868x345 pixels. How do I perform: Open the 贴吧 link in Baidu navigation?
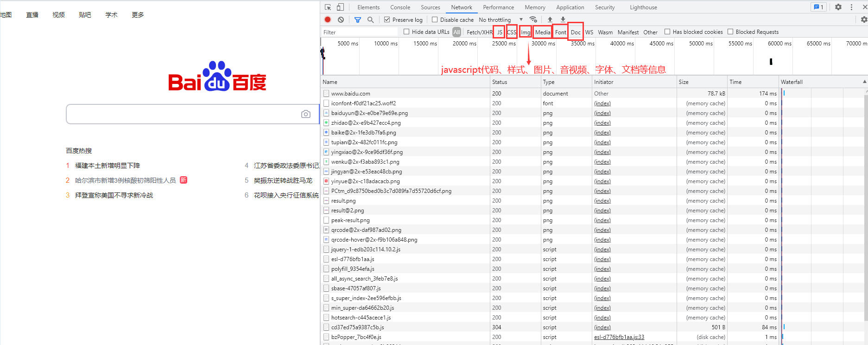[x=85, y=15]
